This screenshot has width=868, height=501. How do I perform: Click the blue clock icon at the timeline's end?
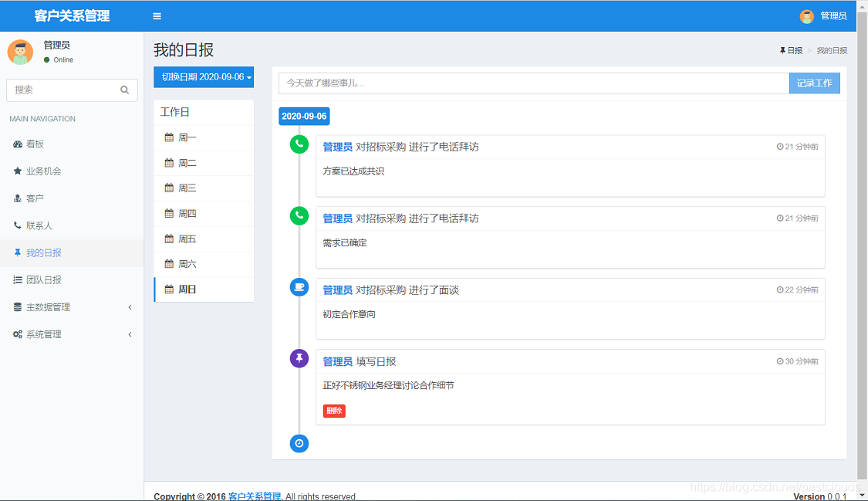coord(299,443)
